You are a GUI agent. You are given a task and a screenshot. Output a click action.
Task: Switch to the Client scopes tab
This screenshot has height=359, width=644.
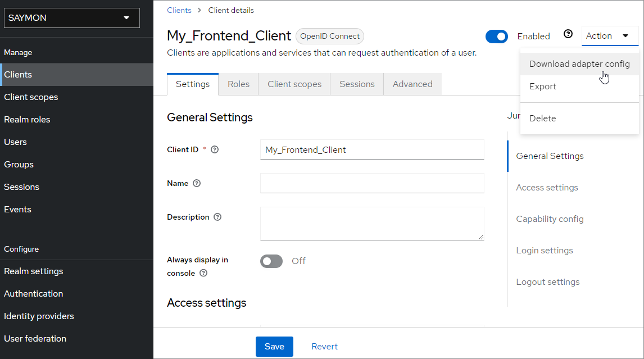click(294, 84)
